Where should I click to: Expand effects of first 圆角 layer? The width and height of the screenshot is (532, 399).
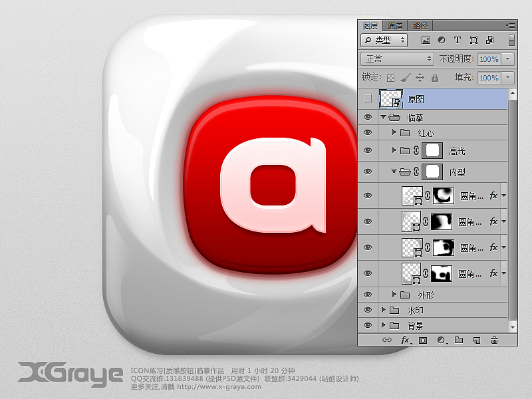504,196
